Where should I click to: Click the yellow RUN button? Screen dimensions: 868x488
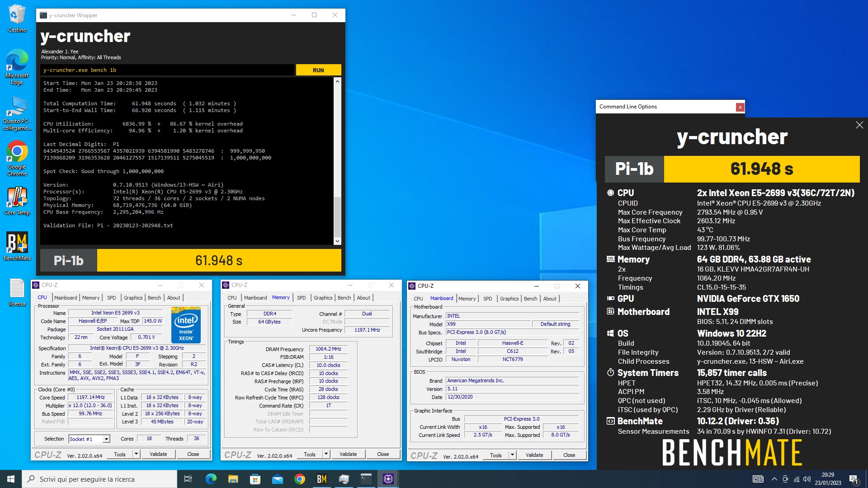click(318, 70)
